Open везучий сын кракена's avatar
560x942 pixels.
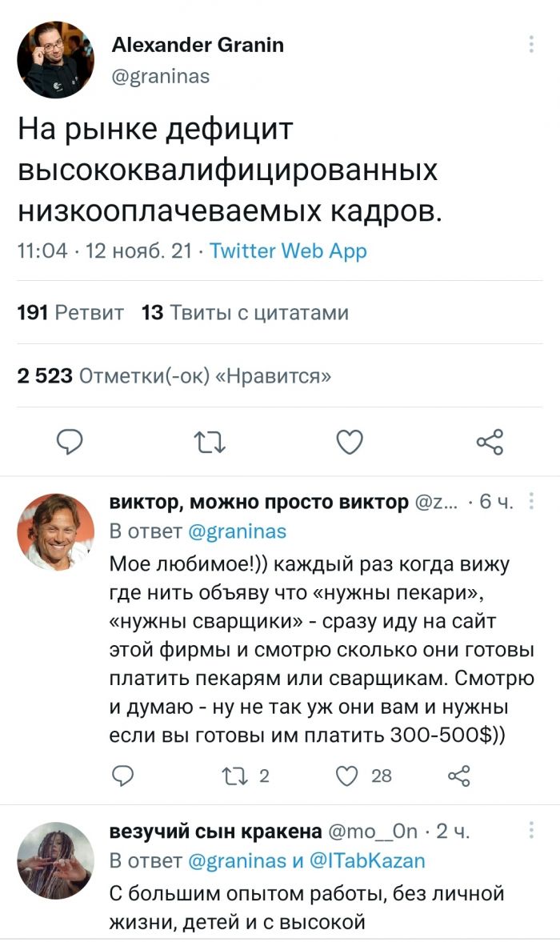click(x=55, y=860)
